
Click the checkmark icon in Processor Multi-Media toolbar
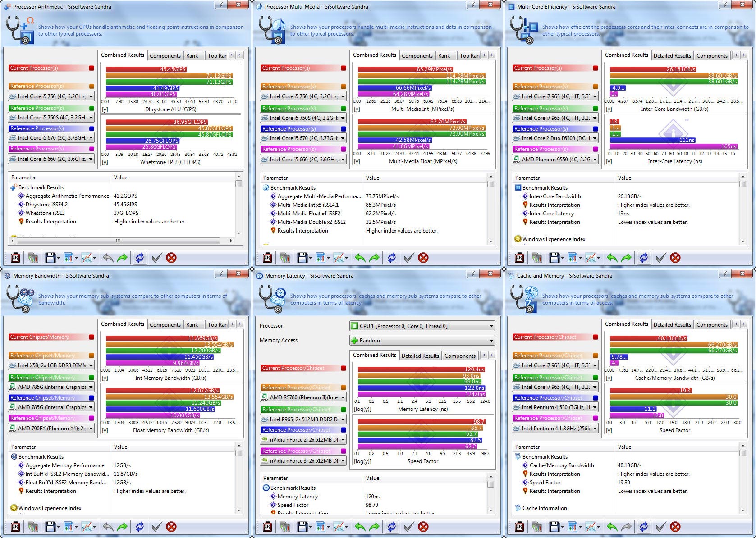tap(408, 258)
